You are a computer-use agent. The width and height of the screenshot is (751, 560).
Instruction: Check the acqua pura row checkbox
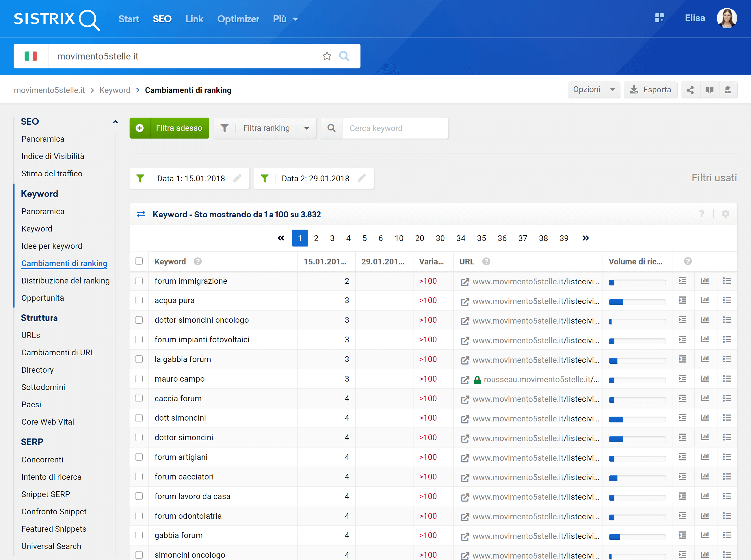[139, 300]
